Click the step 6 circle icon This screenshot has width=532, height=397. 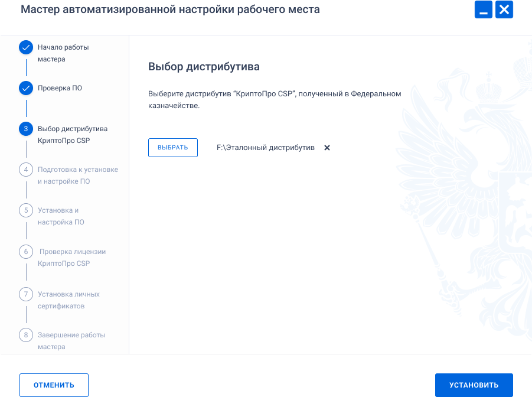tap(26, 252)
